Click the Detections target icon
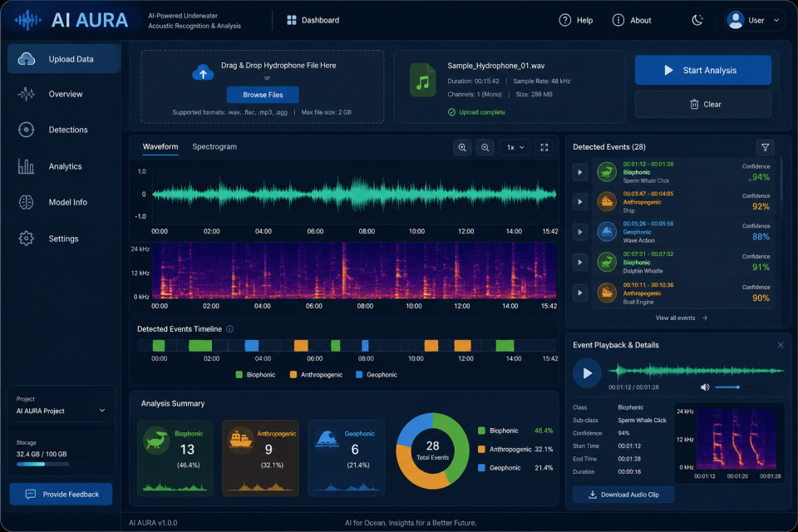798x532 pixels. pos(26,130)
